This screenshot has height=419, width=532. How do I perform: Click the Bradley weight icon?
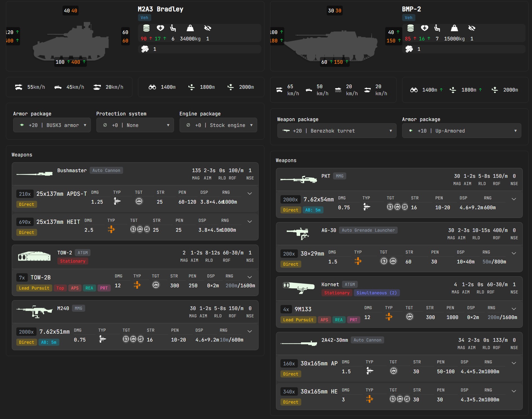click(x=190, y=28)
